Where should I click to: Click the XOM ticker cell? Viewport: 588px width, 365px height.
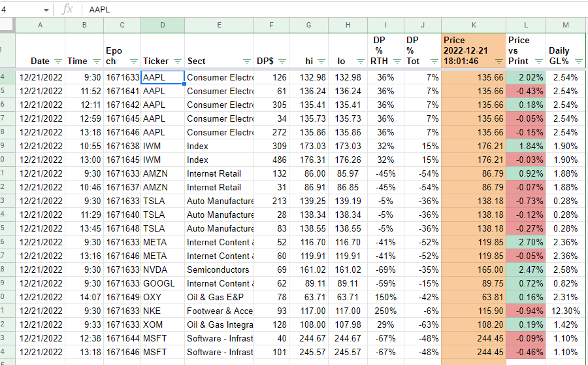pyautogui.click(x=163, y=325)
